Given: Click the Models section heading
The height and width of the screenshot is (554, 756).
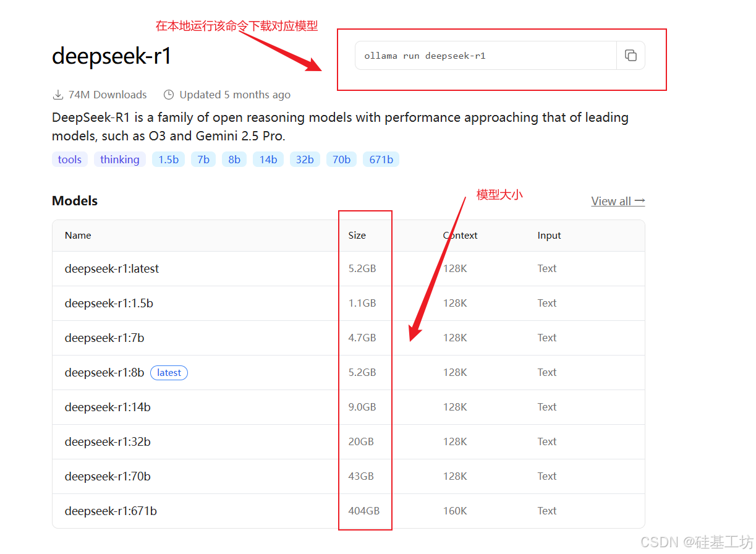Looking at the screenshot, I should click(75, 201).
